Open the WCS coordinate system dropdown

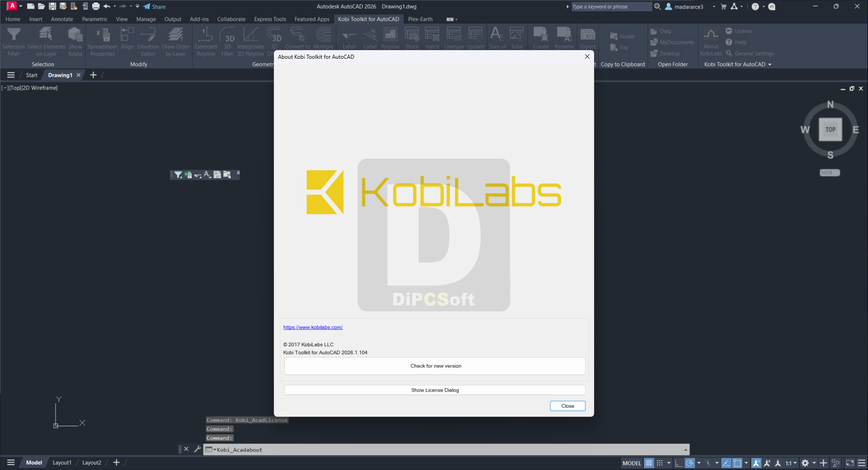pyautogui.click(x=830, y=173)
